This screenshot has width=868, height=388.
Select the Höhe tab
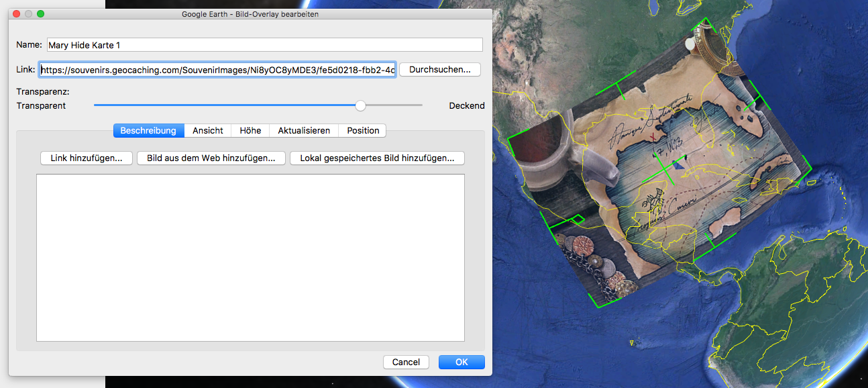[250, 130]
